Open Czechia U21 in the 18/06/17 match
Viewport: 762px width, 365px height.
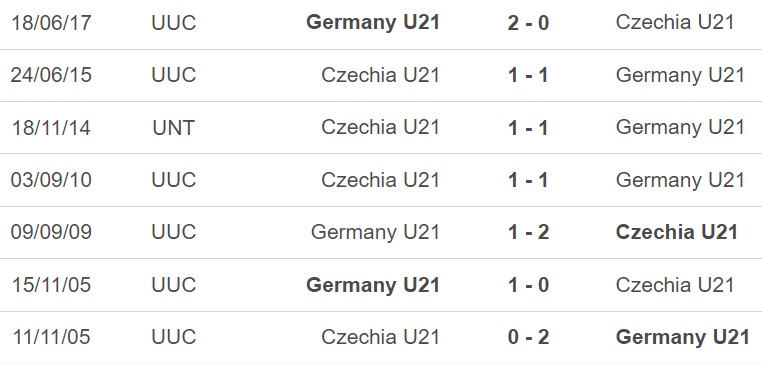(675, 22)
